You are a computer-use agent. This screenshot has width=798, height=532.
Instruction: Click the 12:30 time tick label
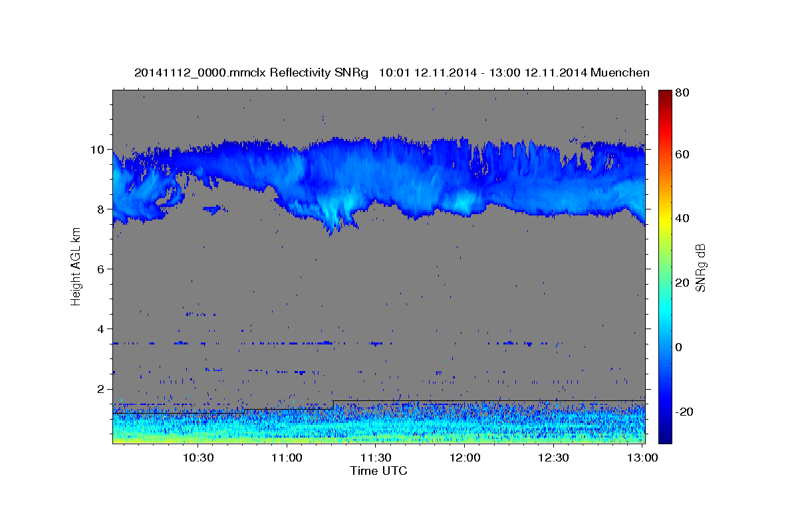tap(553, 458)
